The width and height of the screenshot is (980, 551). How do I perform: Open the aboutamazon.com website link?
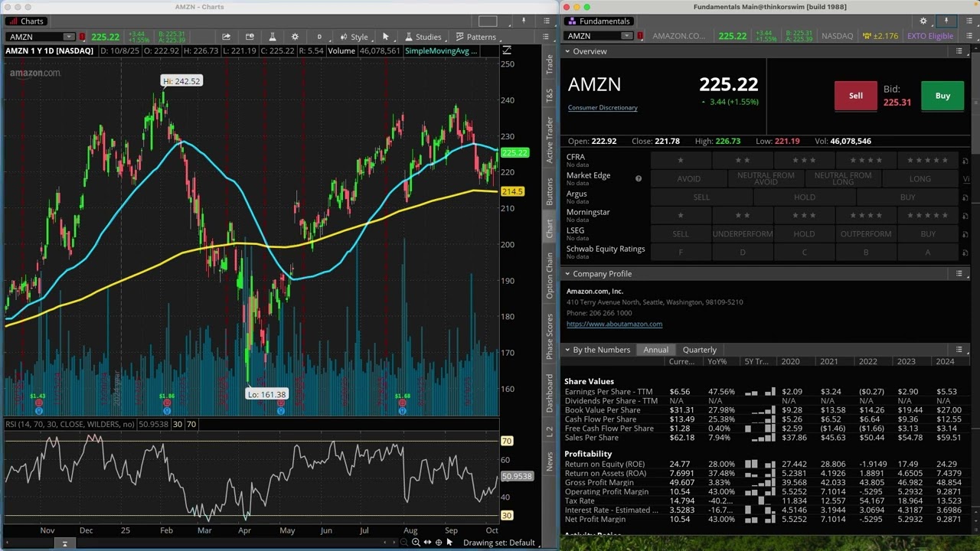614,324
